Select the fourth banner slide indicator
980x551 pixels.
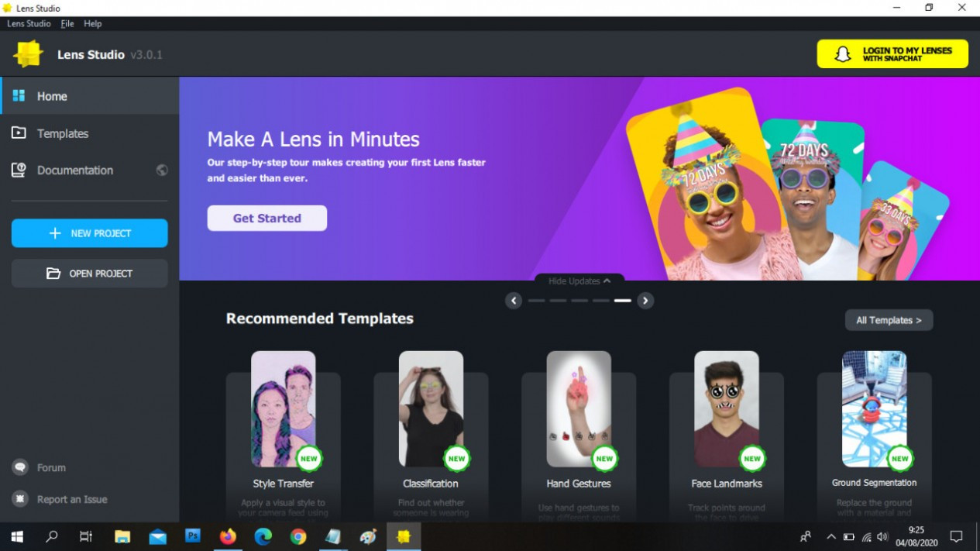point(601,301)
